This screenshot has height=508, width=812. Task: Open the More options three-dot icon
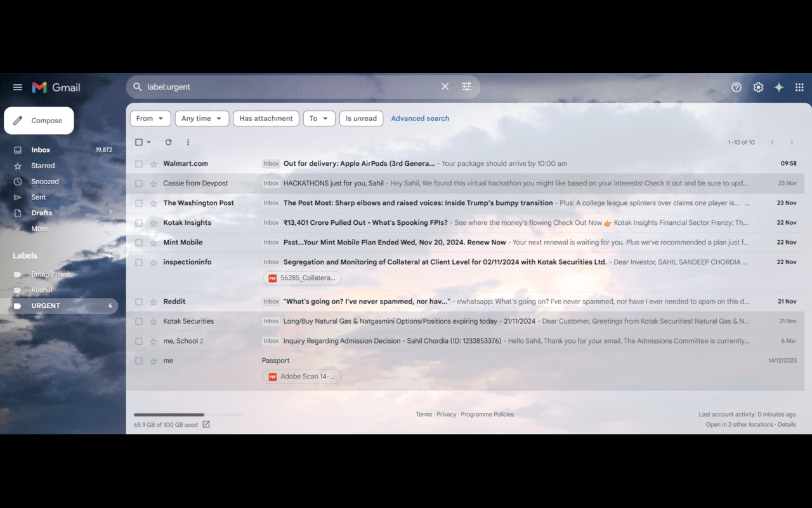click(x=188, y=142)
